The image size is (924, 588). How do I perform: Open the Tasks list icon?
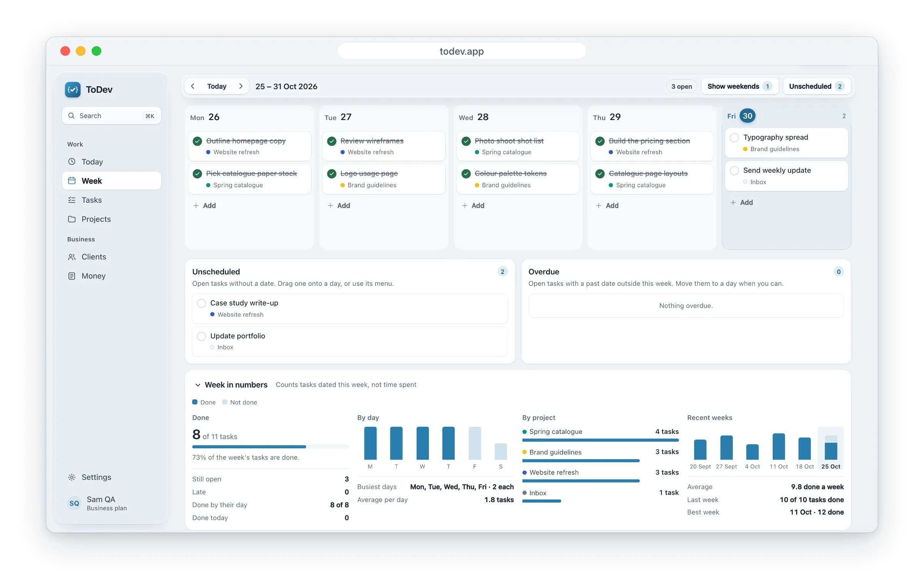(x=72, y=200)
